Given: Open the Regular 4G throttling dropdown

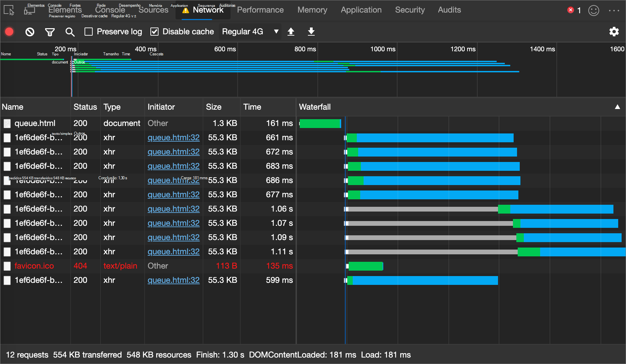Looking at the screenshot, I should 250,32.
